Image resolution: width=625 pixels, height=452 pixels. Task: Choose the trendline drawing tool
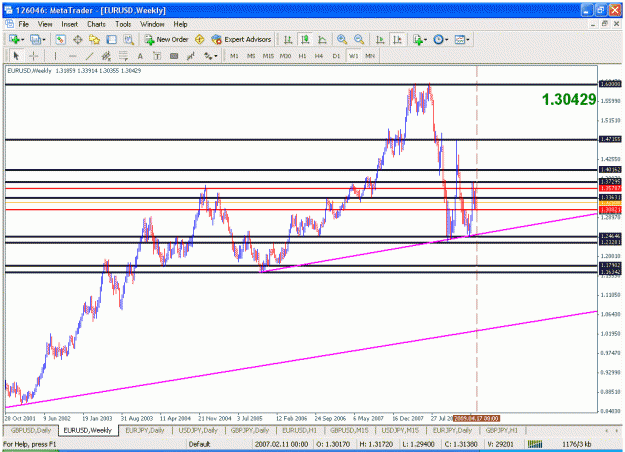89,56
